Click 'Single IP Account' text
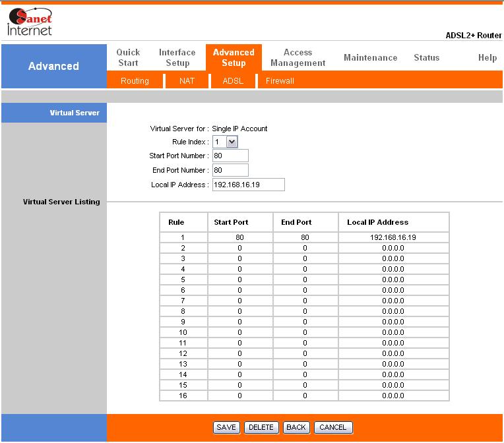The image size is (504, 443). click(x=239, y=129)
